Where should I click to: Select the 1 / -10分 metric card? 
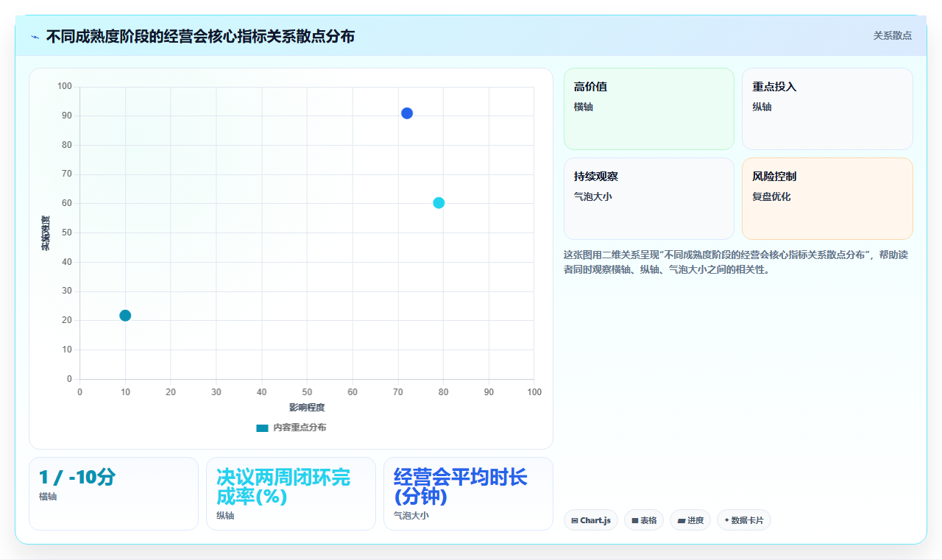(x=113, y=494)
